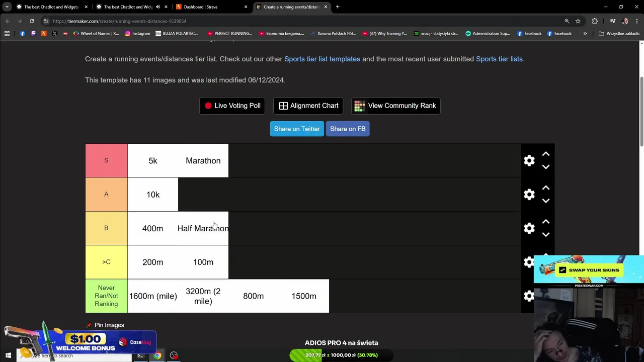This screenshot has width=644, height=362.
Task: Select the 3200m (2 mile) tile
Action: pyautogui.click(x=203, y=296)
